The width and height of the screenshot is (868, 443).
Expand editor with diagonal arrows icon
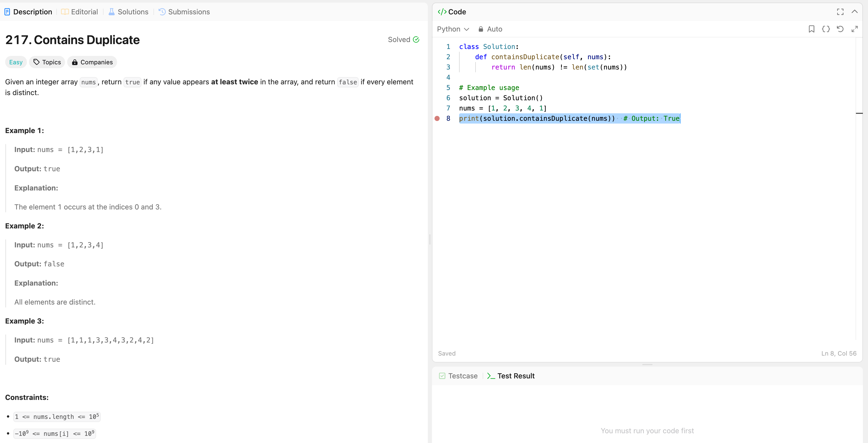point(854,29)
